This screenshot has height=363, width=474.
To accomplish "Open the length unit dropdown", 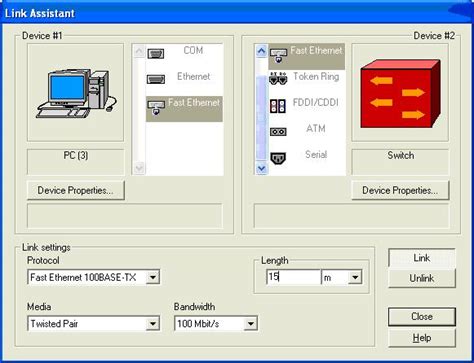I will point(355,277).
